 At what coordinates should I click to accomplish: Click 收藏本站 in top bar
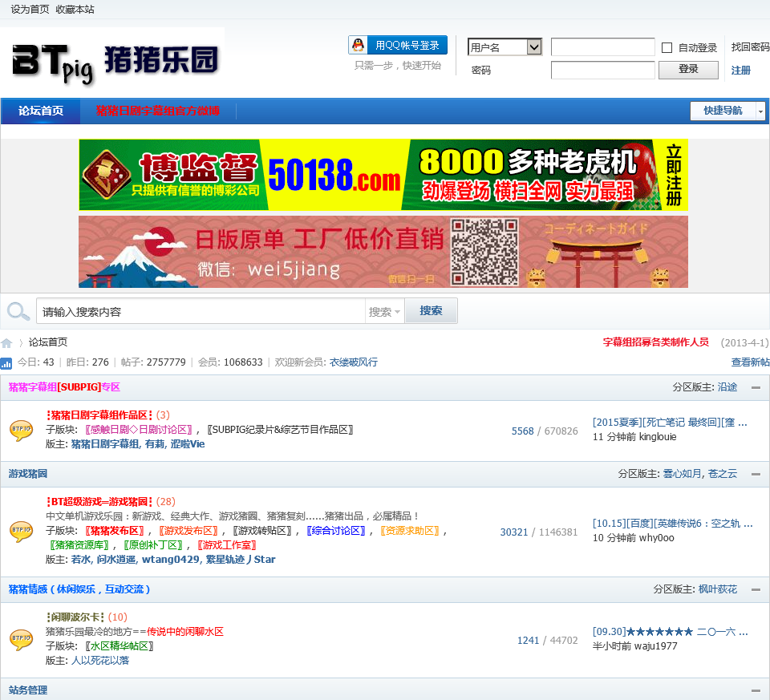pyautogui.click(x=75, y=10)
